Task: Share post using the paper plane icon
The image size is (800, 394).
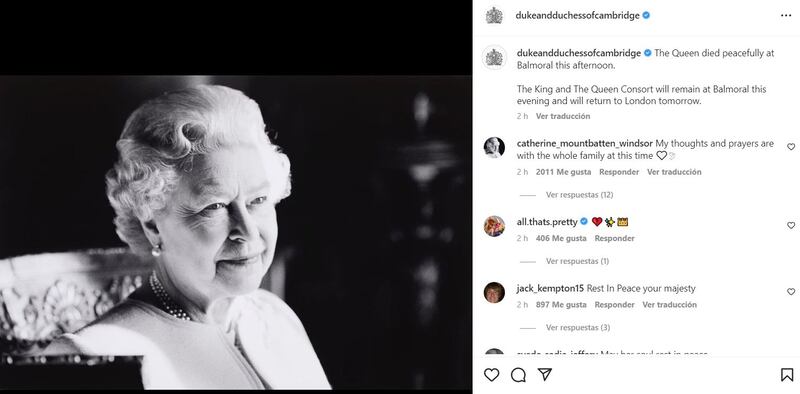Action: 545,375
